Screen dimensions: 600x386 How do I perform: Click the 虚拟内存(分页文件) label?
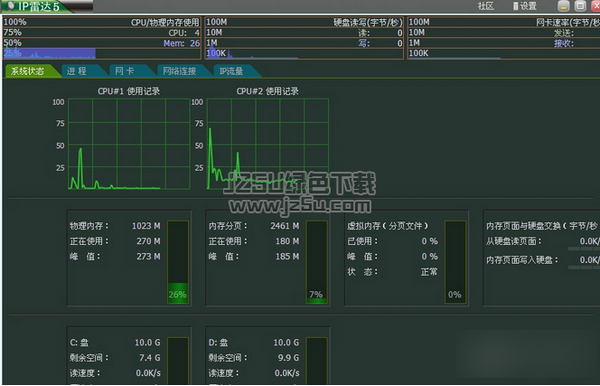[x=388, y=226]
